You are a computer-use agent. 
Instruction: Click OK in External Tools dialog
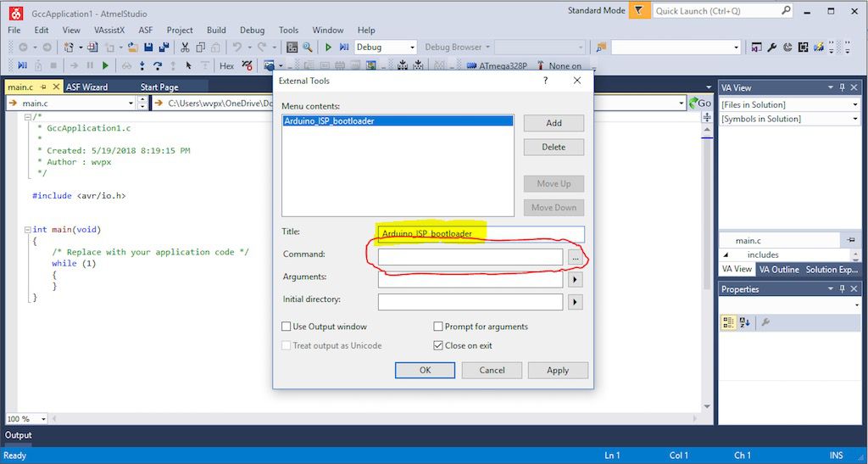pyautogui.click(x=426, y=371)
